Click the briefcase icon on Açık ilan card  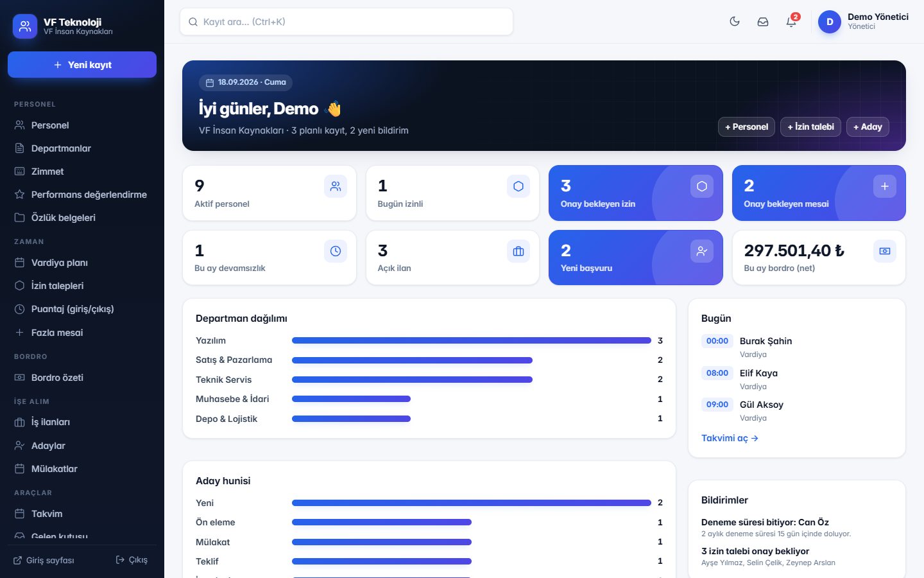[518, 251]
